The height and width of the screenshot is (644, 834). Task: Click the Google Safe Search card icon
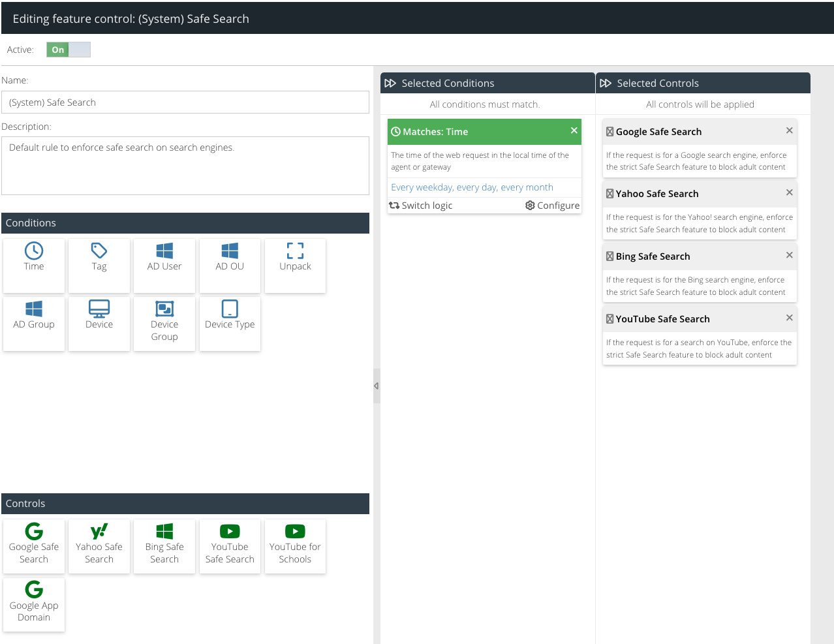610,132
